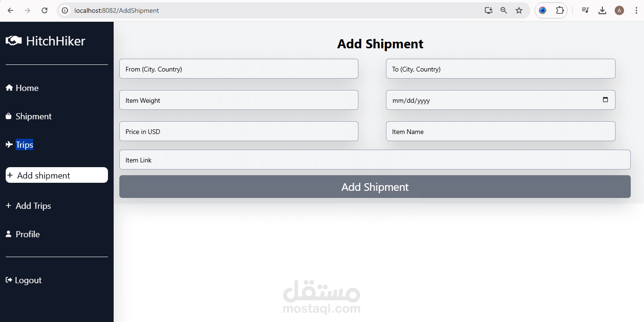Open the date picker calendar icon
Screen dimensions: 644x322
(605, 100)
